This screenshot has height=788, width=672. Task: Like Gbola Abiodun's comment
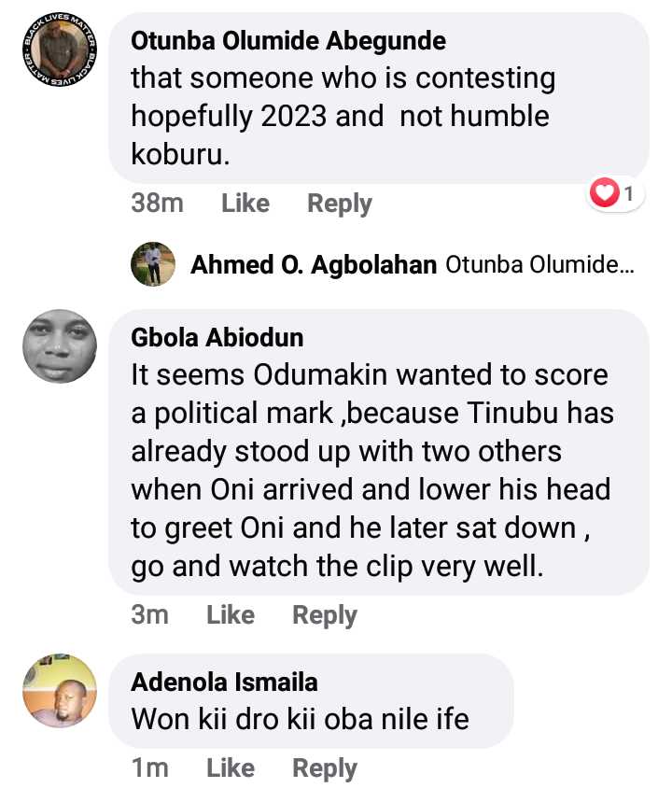231,614
